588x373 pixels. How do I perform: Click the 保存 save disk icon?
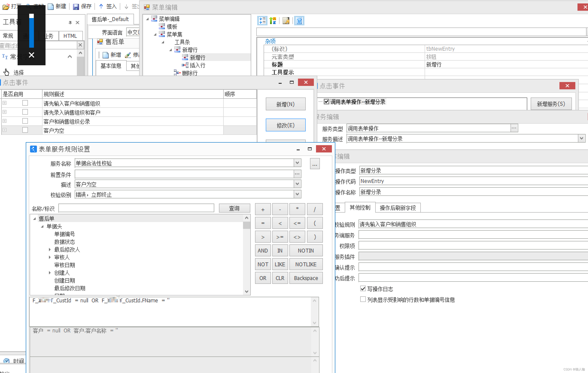(76, 7)
